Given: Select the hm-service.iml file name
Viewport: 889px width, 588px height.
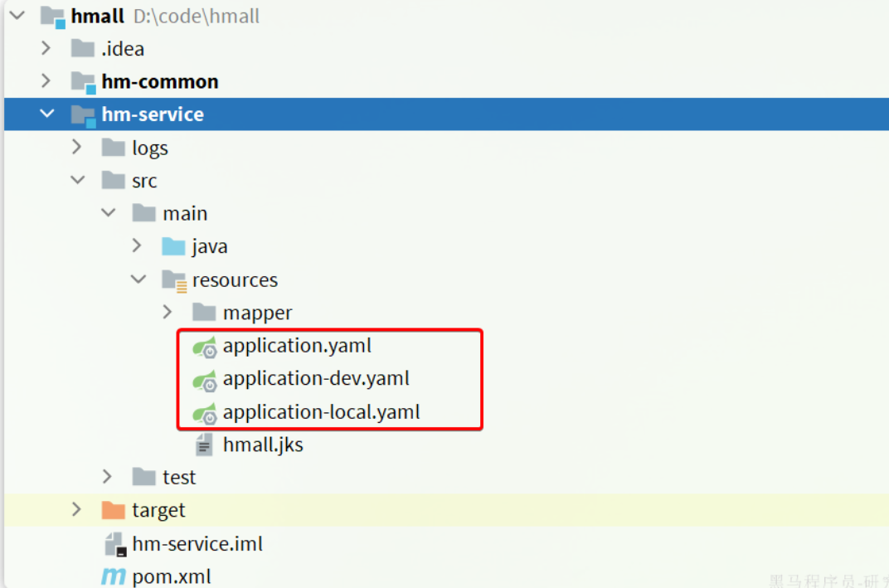Looking at the screenshot, I should click(x=198, y=544).
